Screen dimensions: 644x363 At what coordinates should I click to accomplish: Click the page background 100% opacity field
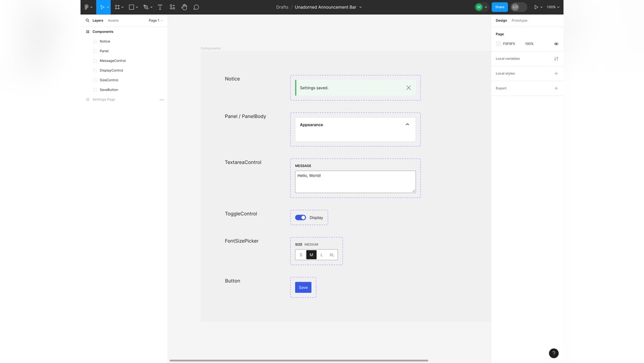click(529, 44)
